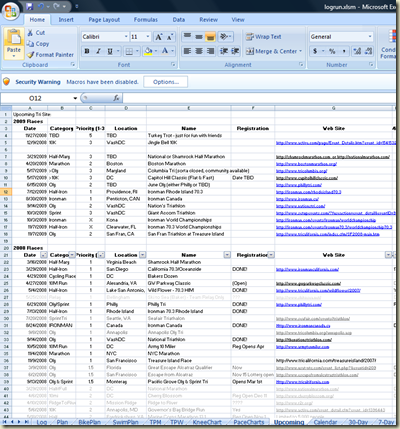The width and height of the screenshot is (400, 429).
Task: Click the fill color paint bucket swatch
Action: point(148,51)
